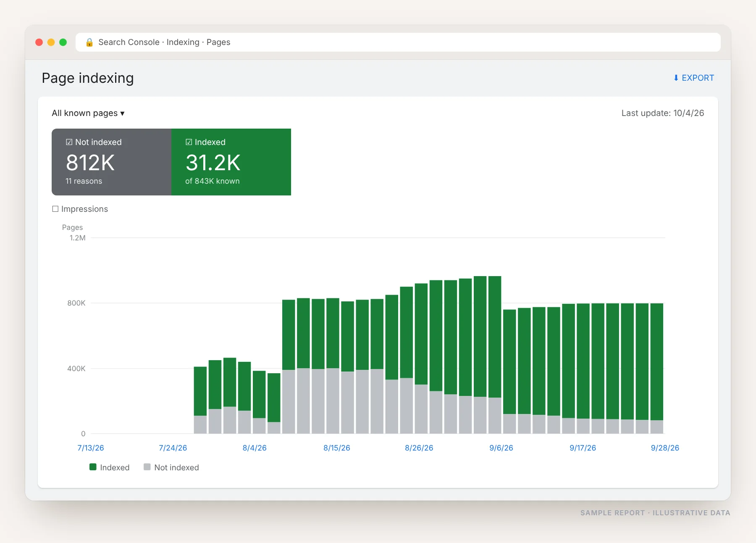Open the All known pages dropdown

pyautogui.click(x=88, y=113)
